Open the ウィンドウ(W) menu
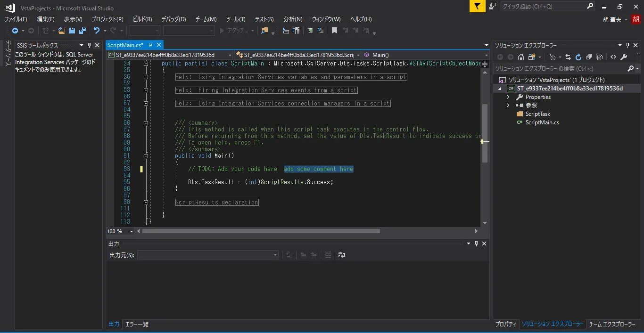The height and width of the screenshot is (333, 644). [326, 19]
